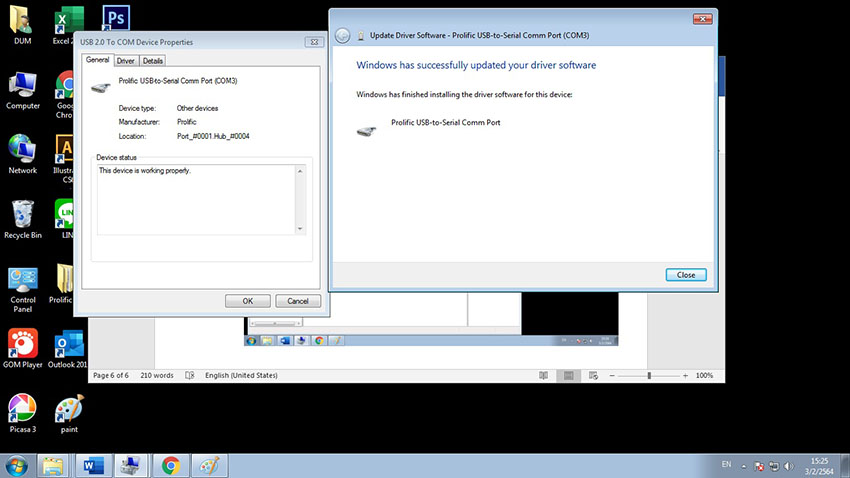Image resolution: width=850 pixels, height=478 pixels.
Task: Click the Word zoom out minus button
Action: point(612,376)
